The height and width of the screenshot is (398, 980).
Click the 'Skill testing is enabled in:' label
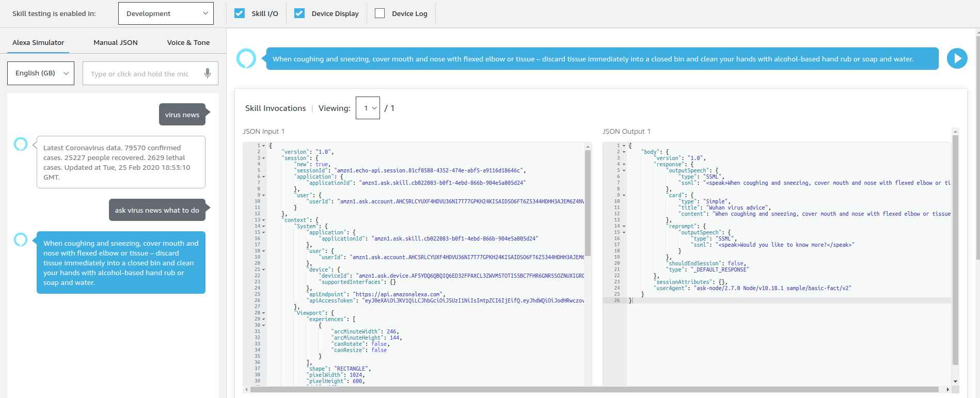click(x=54, y=13)
